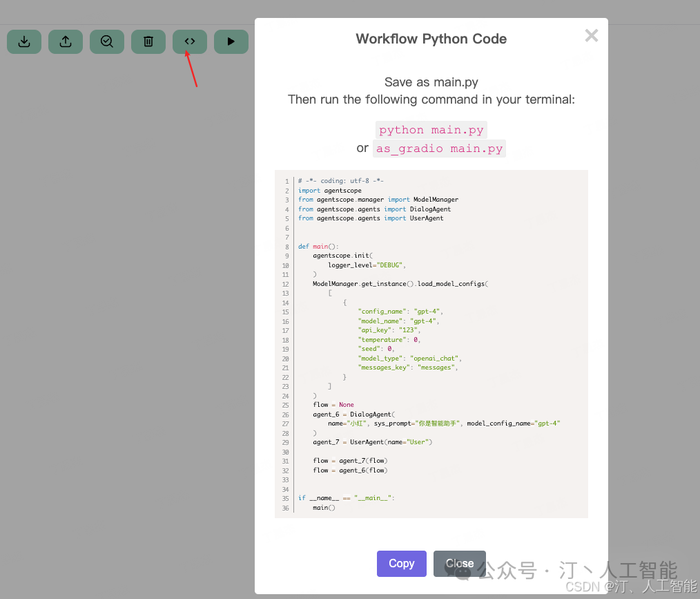Image resolution: width=700 pixels, height=599 pixels.
Task: Click code line 'def main():'
Action: click(x=318, y=247)
